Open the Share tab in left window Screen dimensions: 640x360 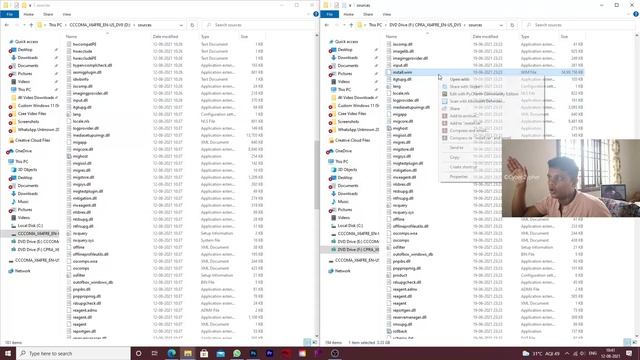coord(48,14)
